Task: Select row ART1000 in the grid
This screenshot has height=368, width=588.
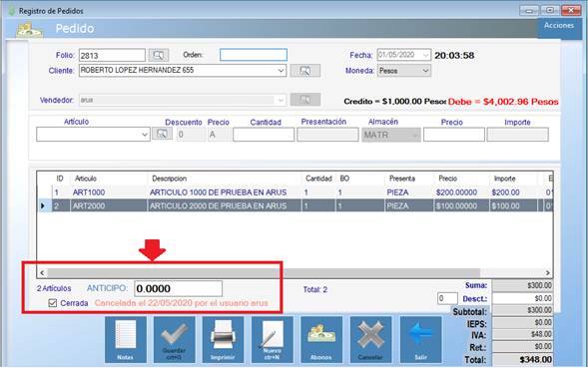Action: 294,192
